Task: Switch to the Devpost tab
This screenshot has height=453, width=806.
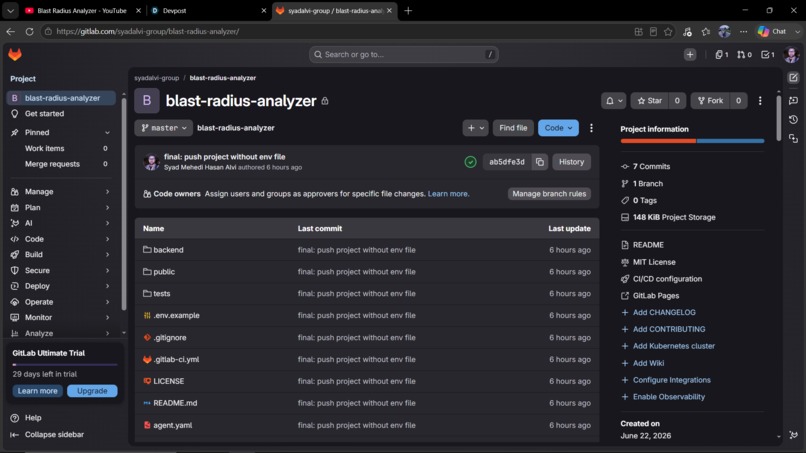Action: (x=206, y=10)
